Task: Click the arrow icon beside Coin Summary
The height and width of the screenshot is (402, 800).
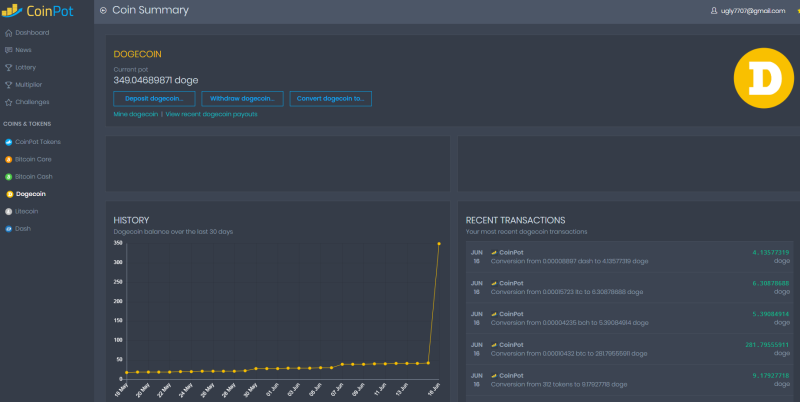Action: pyautogui.click(x=103, y=10)
